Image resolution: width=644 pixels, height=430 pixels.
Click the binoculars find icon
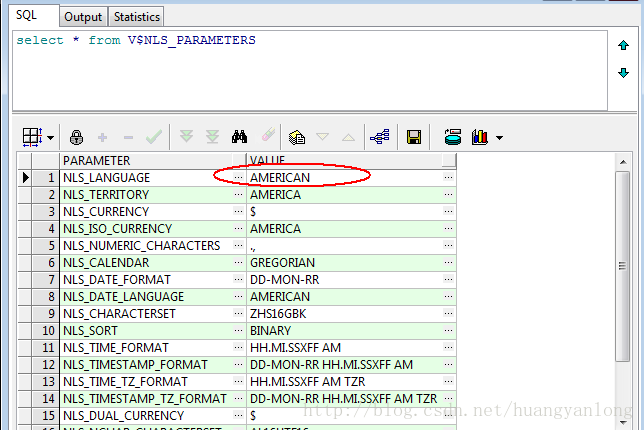click(x=239, y=136)
